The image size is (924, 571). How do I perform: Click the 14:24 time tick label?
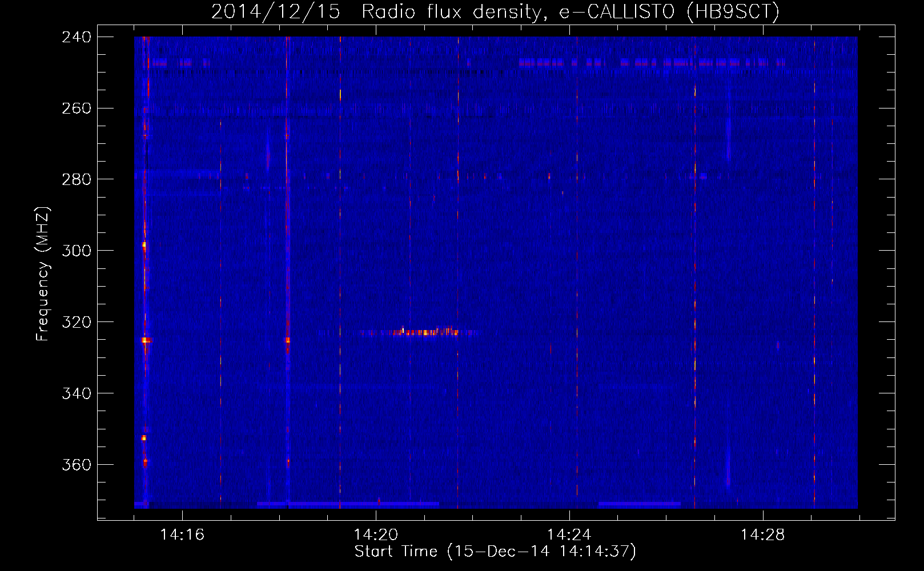pos(569,534)
